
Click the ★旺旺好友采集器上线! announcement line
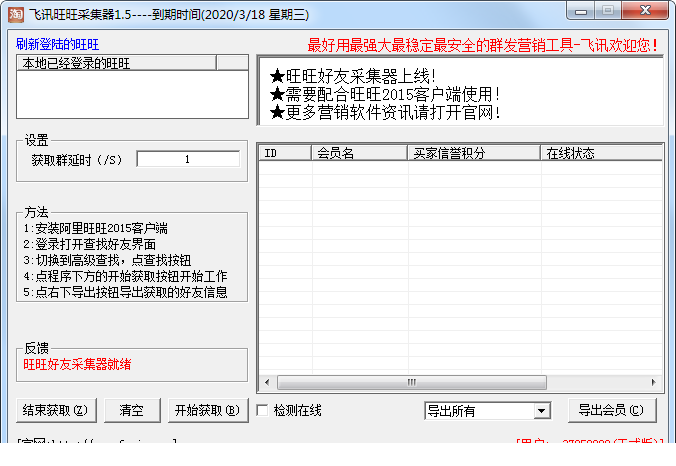[353, 77]
